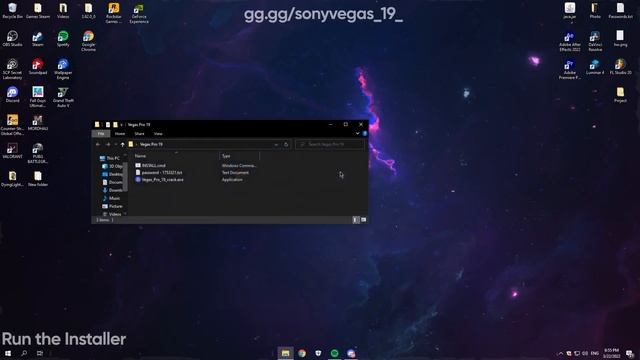The width and height of the screenshot is (640, 360).
Task: Open Chrome from the taskbar
Action: (x=302, y=353)
